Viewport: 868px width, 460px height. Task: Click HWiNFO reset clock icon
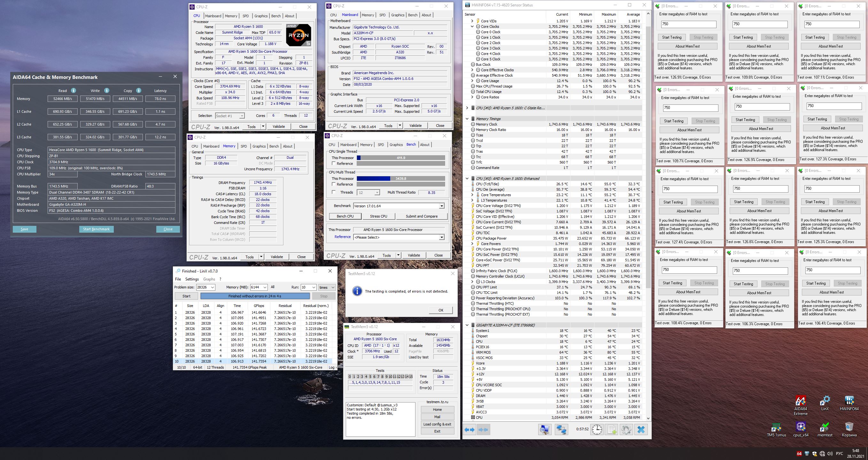coord(597,430)
